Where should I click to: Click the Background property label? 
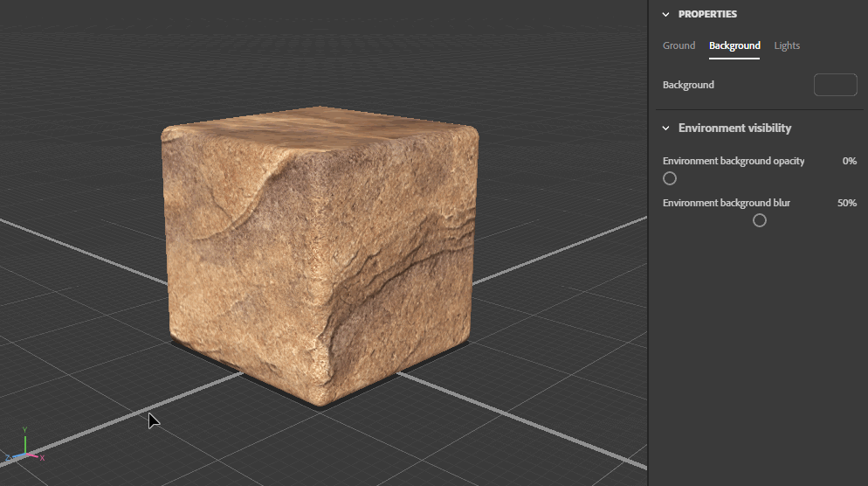click(688, 85)
